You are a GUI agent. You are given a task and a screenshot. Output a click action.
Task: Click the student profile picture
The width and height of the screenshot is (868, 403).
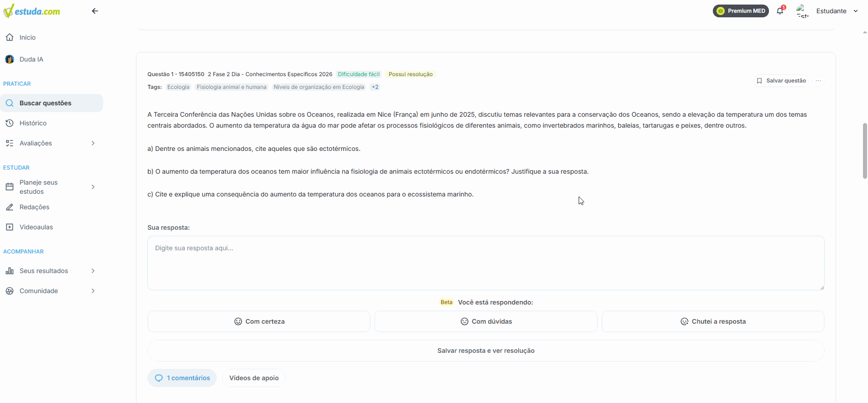(802, 11)
